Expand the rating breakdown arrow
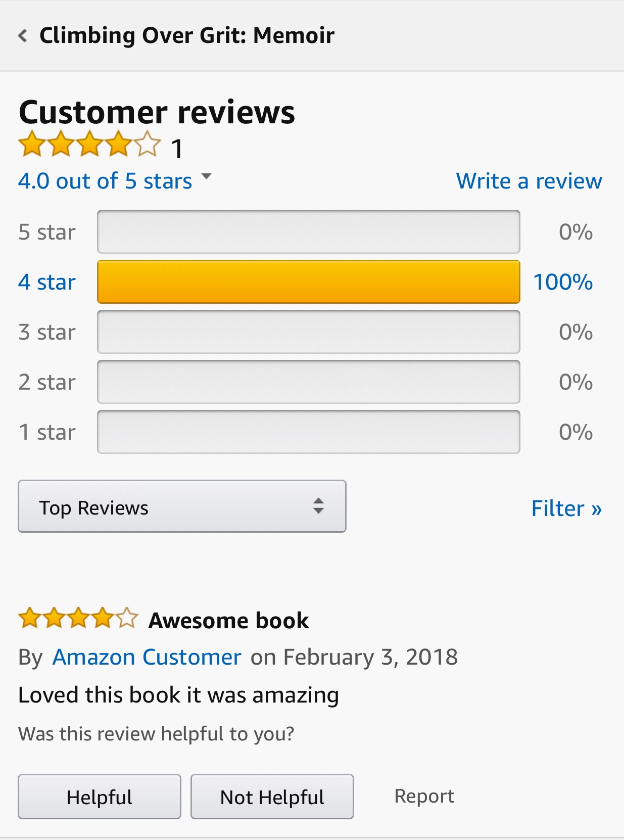624x840 pixels. [206, 176]
